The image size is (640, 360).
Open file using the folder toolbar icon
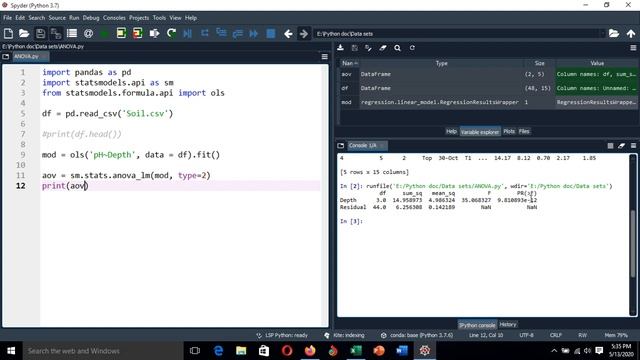tap(24, 33)
